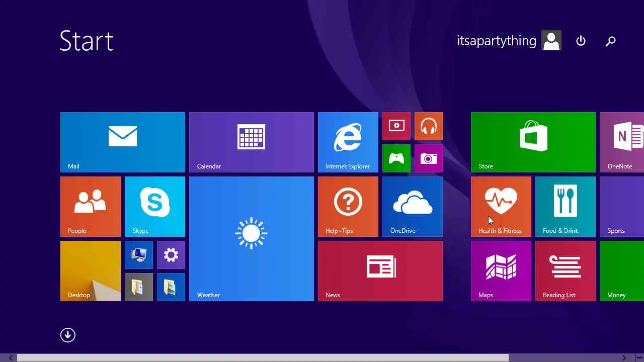Open the Food & Drink tile
This screenshot has height=362, width=644.
566,207
